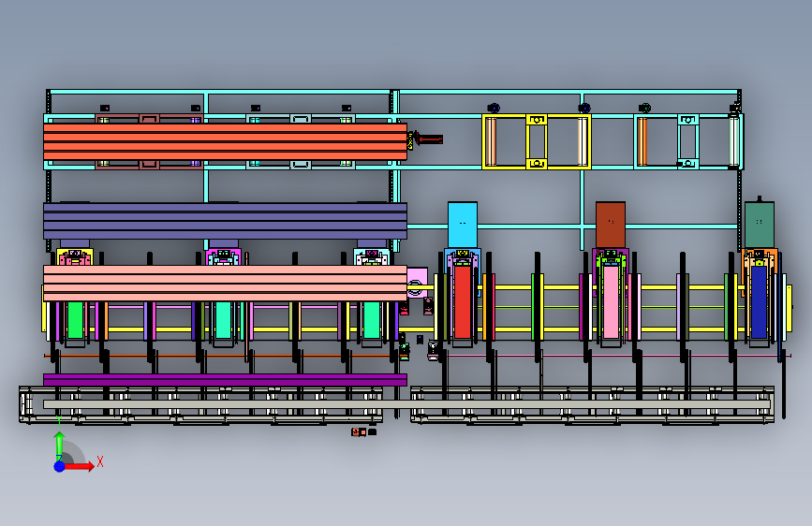Select the light pink block at the salmon panel's end

(418, 283)
